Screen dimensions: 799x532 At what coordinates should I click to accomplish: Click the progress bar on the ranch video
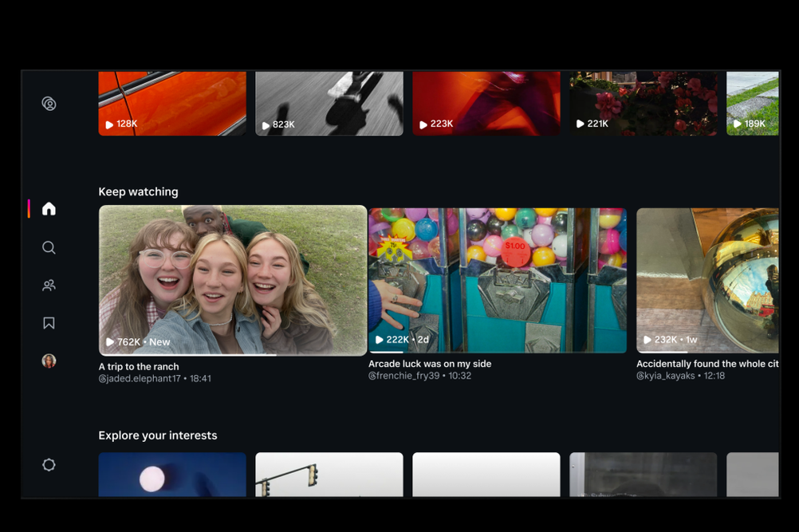click(233, 354)
